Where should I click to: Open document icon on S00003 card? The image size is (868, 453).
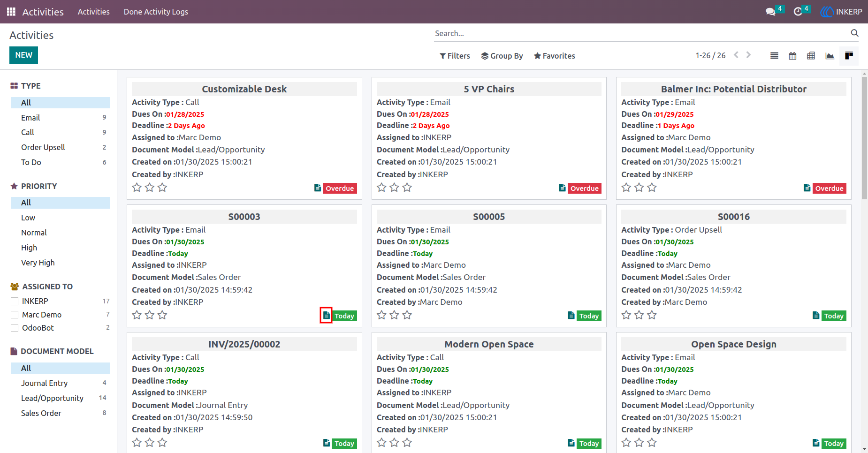coord(326,316)
